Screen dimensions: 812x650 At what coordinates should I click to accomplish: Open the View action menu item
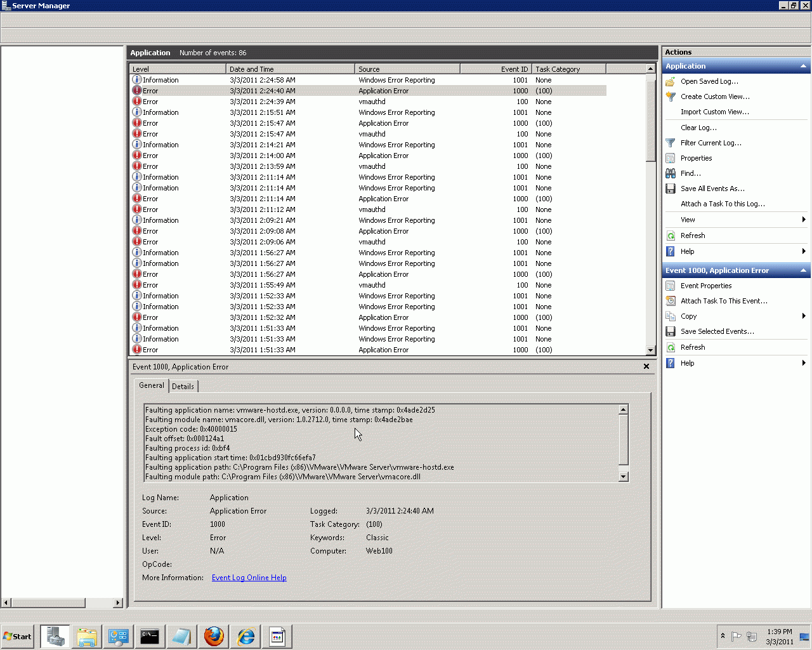[x=688, y=220]
